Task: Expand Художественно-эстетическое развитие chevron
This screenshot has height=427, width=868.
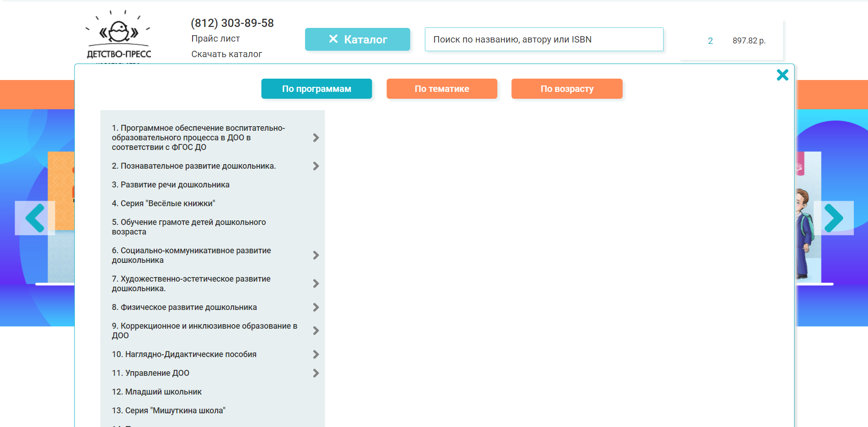Action: pyautogui.click(x=316, y=283)
